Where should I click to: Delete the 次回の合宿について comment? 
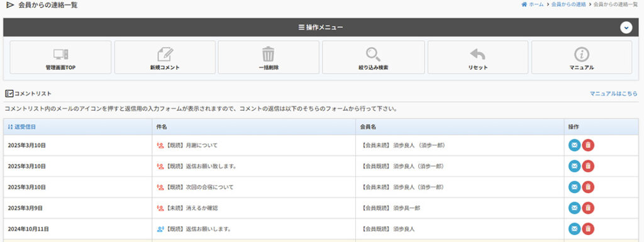tap(588, 187)
